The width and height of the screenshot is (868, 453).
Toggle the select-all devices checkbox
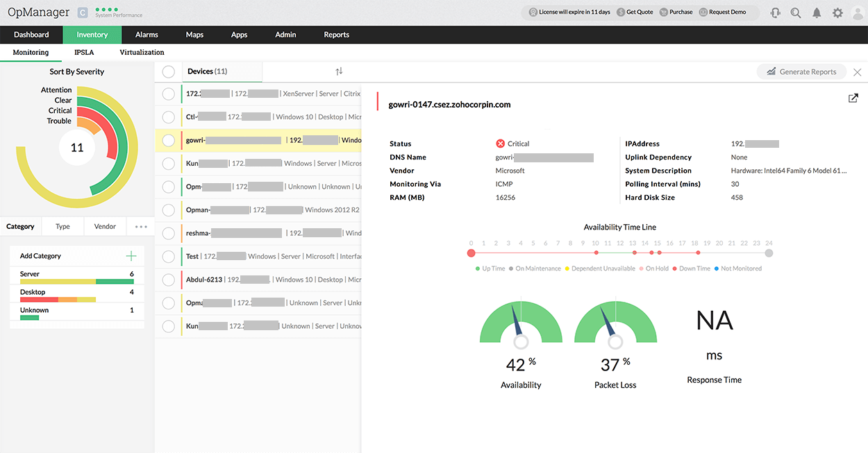coord(168,71)
